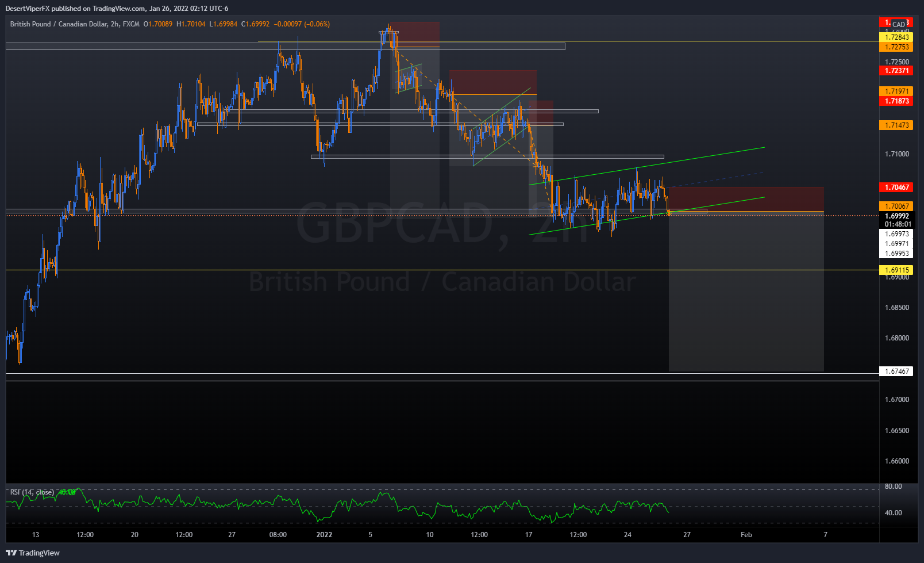The image size is (924, 563).
Task: Click the 1.66500 price scale value
Action: click(x=897, y=431)
